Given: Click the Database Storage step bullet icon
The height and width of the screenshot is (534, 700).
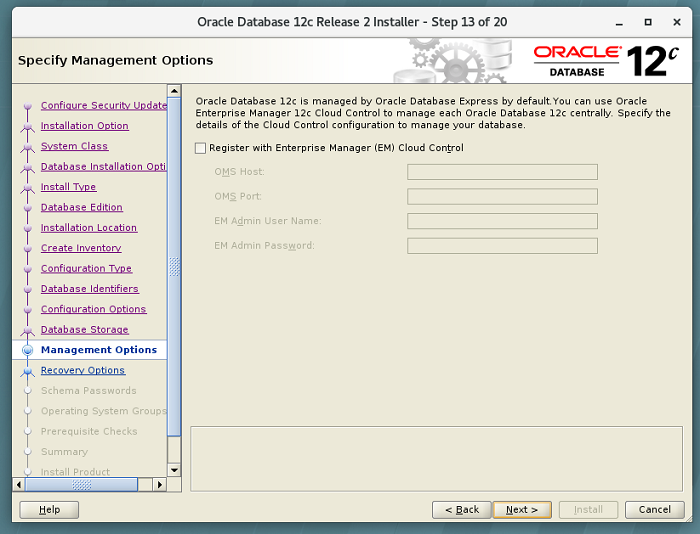Looking at the screenshot, I should point(28,330).
